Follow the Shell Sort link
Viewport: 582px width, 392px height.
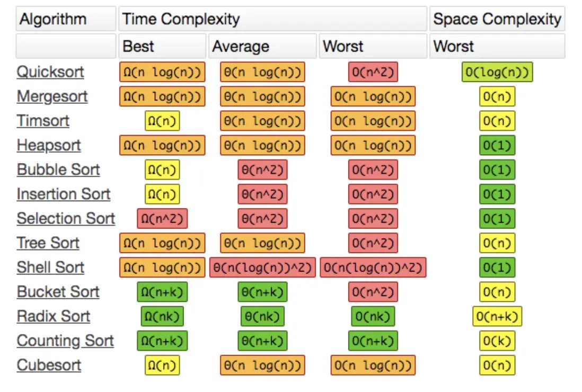pos(50,267)
